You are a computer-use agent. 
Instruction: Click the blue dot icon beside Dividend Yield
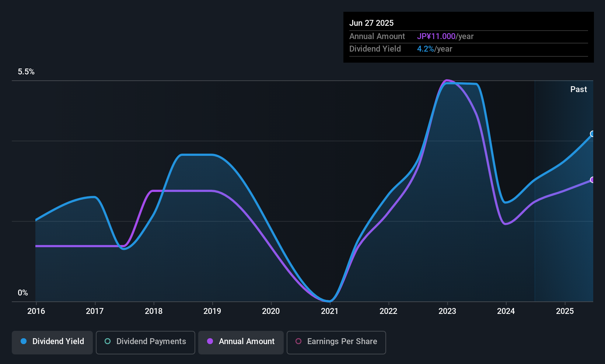(x=24, y=342)
